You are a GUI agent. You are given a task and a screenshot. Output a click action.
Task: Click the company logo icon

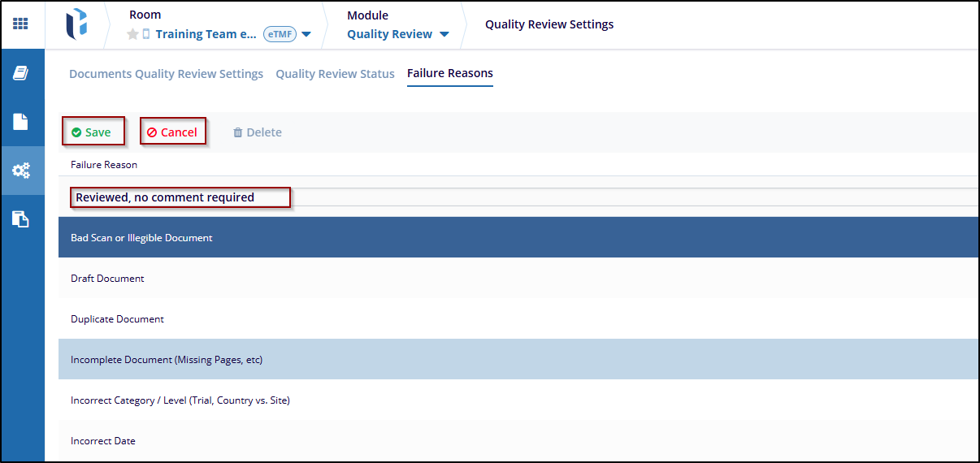tap(76, 24)
